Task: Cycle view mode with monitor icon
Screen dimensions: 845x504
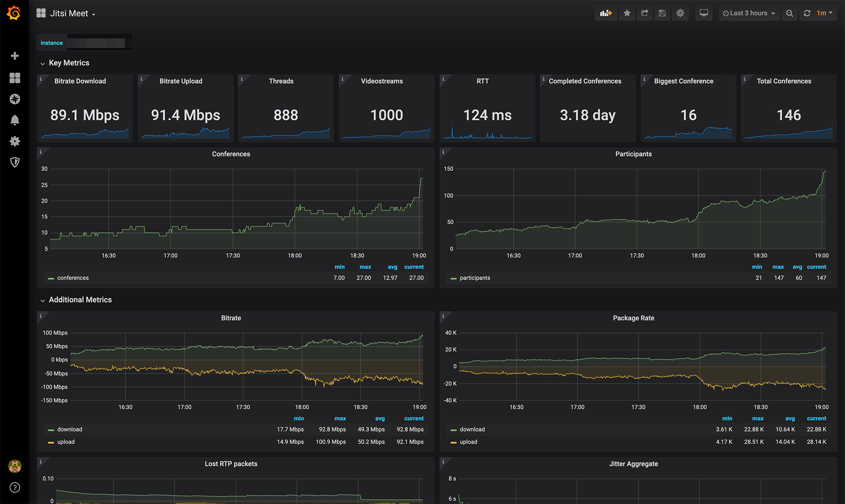Action: coord(704,13)
